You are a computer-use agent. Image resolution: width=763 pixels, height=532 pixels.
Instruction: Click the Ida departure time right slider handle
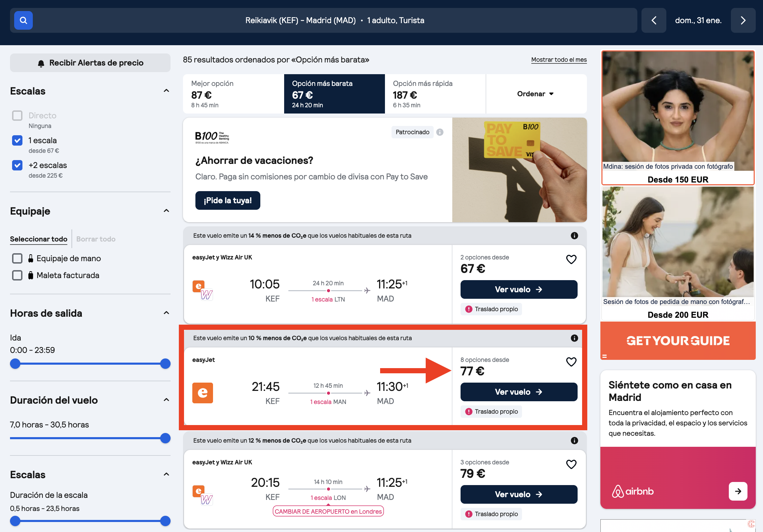pyautogui.click(x=165, y=364)
